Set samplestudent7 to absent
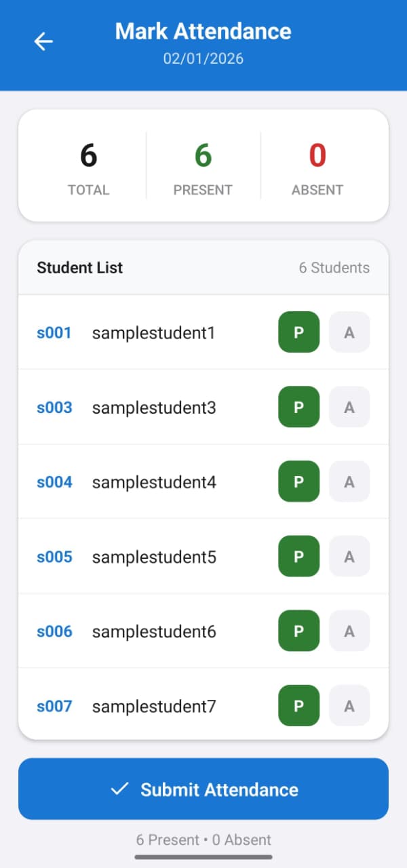 [x=349, y=705]
